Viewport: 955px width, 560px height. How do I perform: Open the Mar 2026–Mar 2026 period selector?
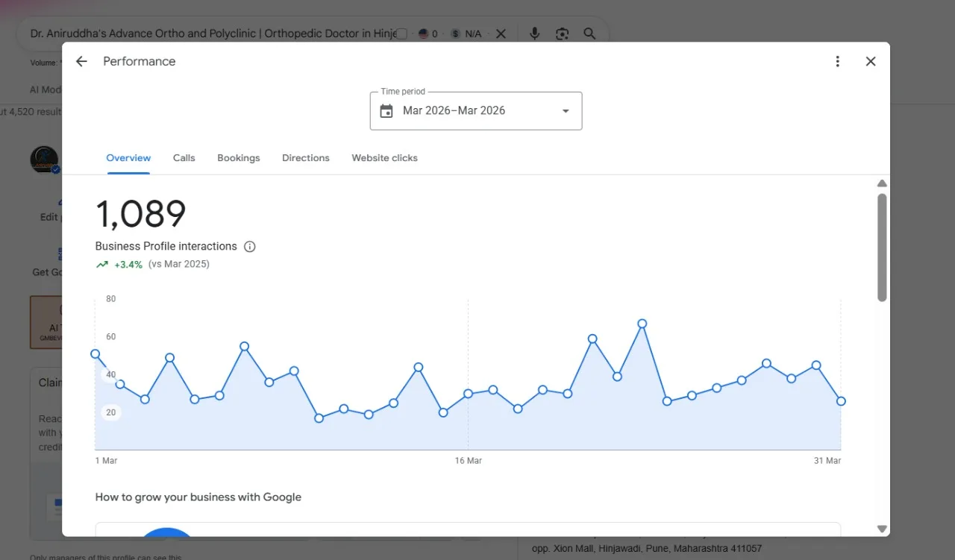(476, 111)
